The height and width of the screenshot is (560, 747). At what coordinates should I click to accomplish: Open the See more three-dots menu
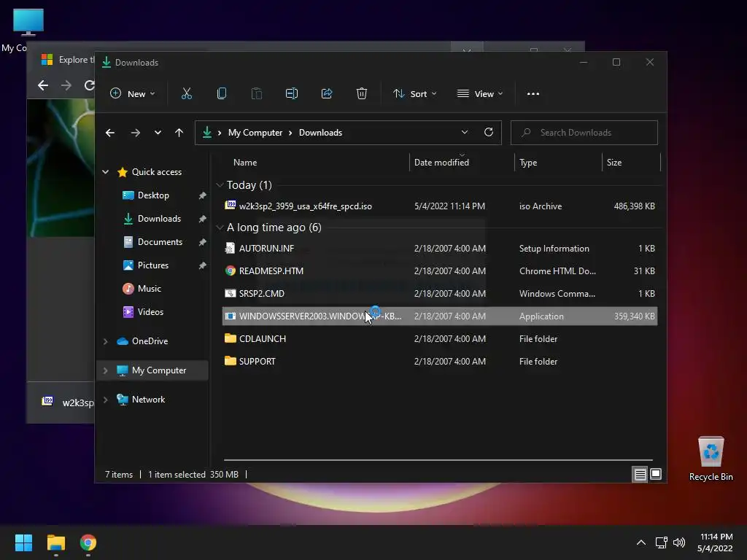(x=533, y=94)
